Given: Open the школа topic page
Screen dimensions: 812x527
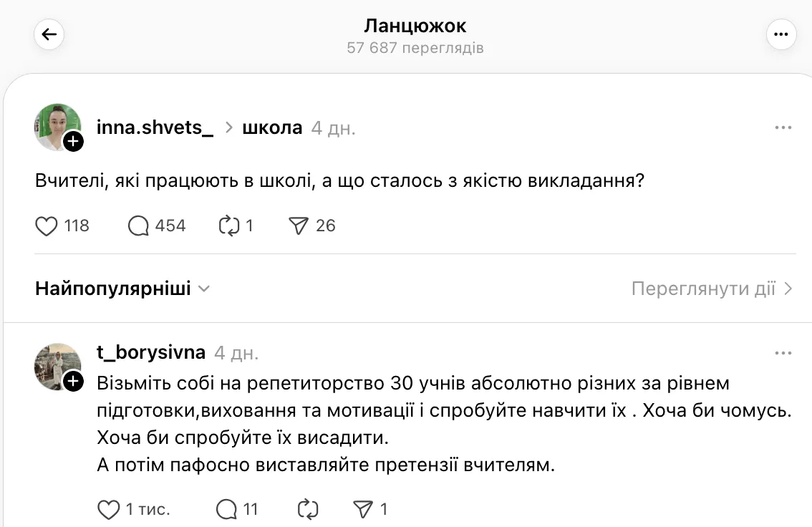Looking at the screenshot, I should [x=271, y=127].
